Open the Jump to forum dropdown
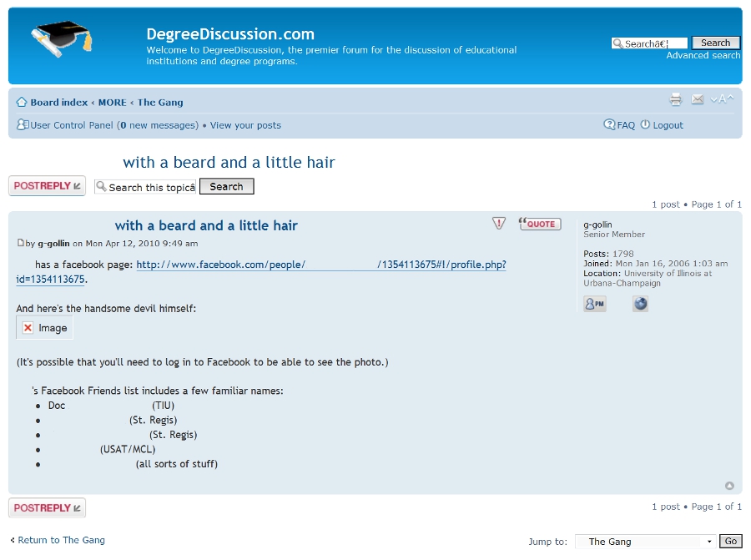 (x=645, y=542)
